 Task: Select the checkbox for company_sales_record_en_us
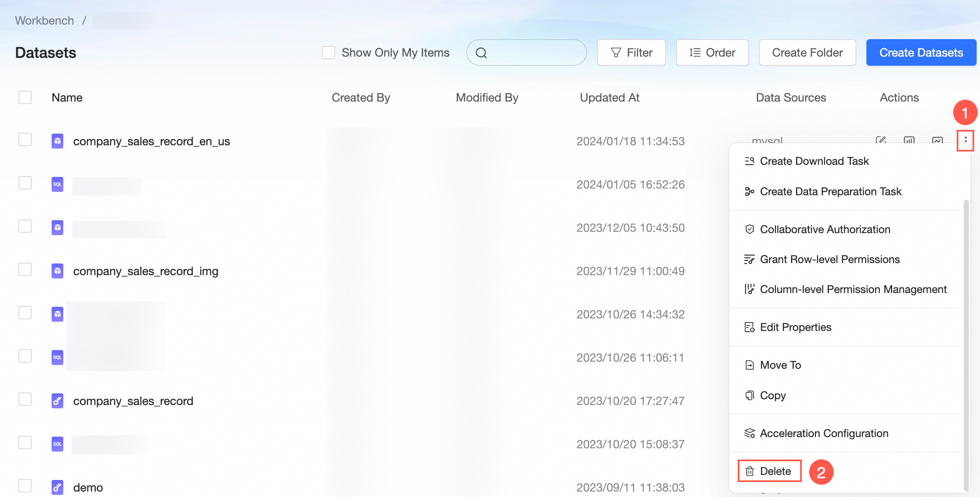tap(25, 140)
